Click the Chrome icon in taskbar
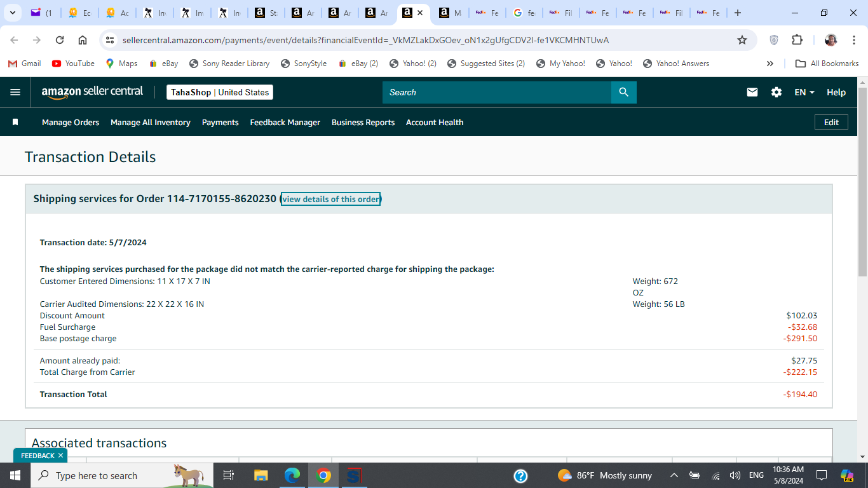Image resolution: width=868 pixels, height=488 pixels. tap(323, 475)
